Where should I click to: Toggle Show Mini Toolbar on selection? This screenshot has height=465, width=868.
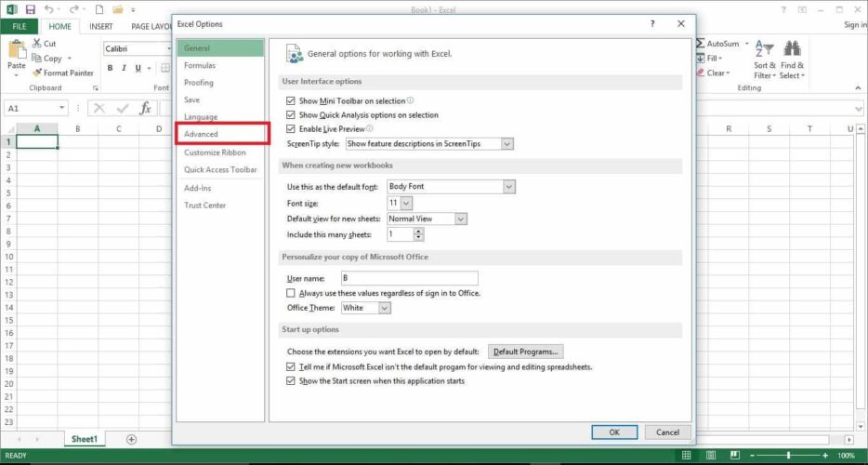click(291, 100)
